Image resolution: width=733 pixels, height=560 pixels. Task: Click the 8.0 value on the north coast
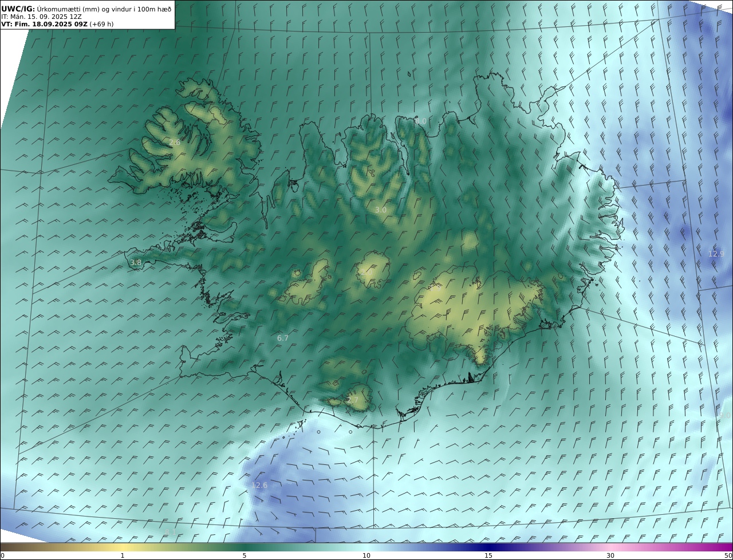(x=421, y=121)
